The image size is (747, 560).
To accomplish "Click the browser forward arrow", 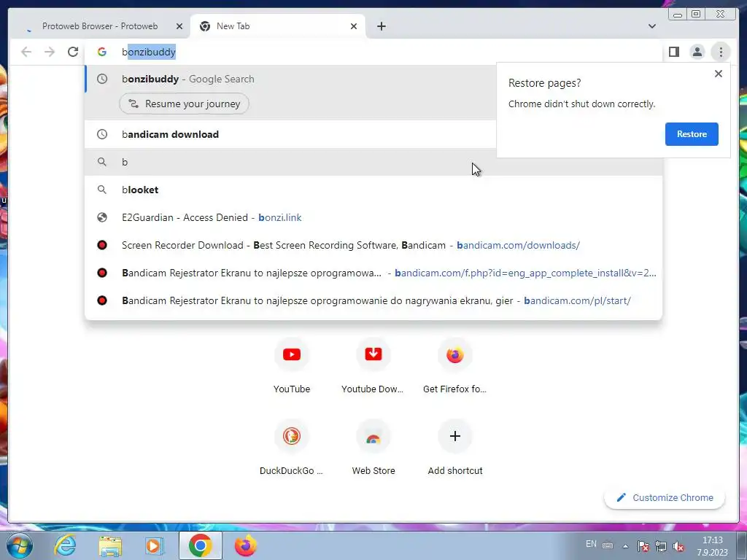I will pos(50,52).
